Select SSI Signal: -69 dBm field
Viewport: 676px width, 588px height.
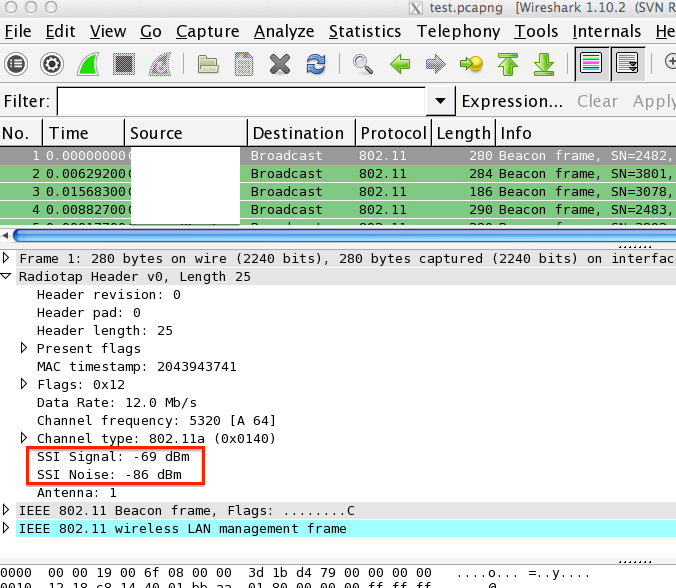click(113, 457)
